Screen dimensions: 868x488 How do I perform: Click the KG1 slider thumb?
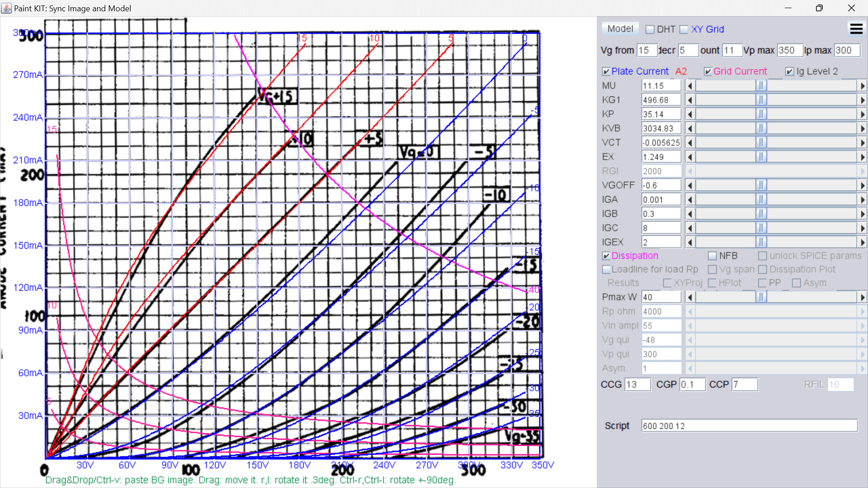click(761, 100)
